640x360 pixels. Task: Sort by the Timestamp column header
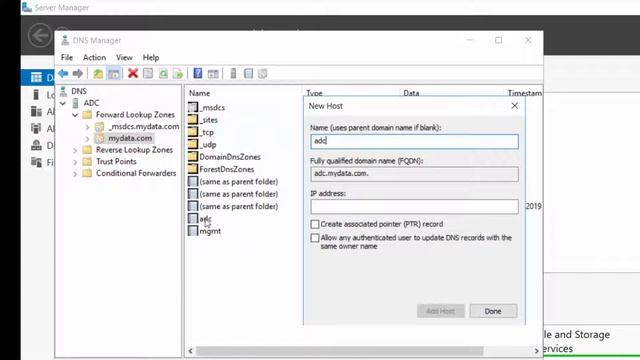(x=524, y=93)
